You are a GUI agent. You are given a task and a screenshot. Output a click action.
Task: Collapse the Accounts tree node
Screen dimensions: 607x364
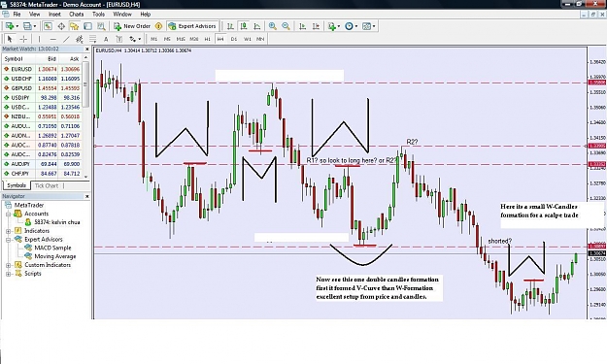(x=8, y=214)
